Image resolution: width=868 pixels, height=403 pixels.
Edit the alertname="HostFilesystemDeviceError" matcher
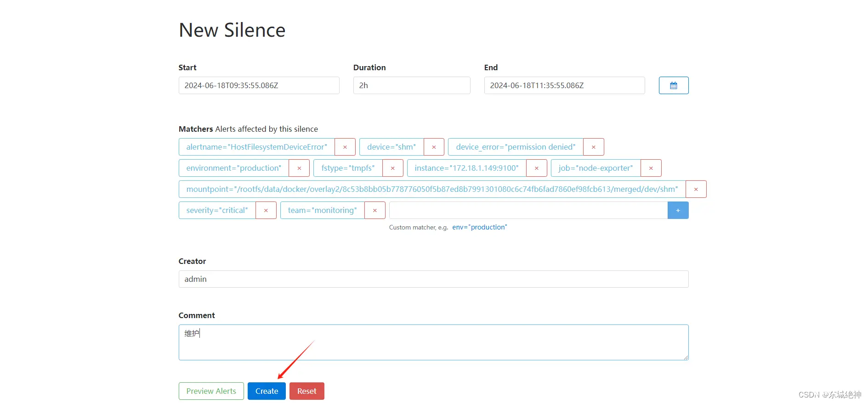256,147
